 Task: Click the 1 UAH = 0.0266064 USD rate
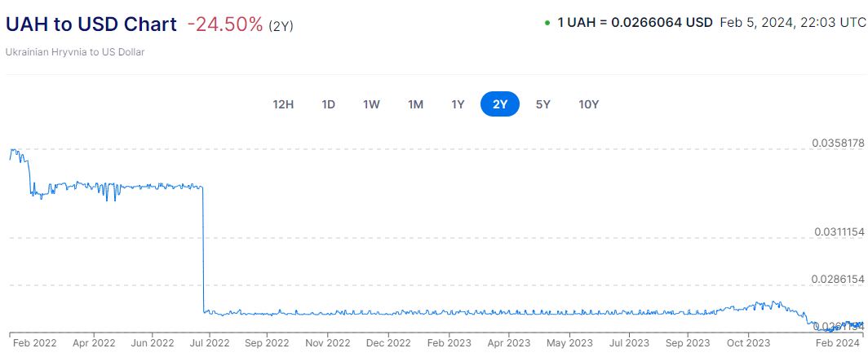click(635, 23)
